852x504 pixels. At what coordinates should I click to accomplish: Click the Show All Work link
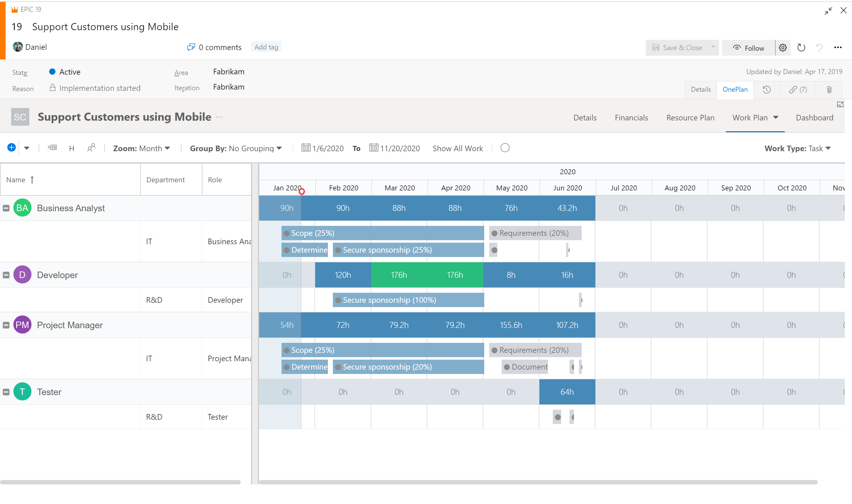[457, 148]
